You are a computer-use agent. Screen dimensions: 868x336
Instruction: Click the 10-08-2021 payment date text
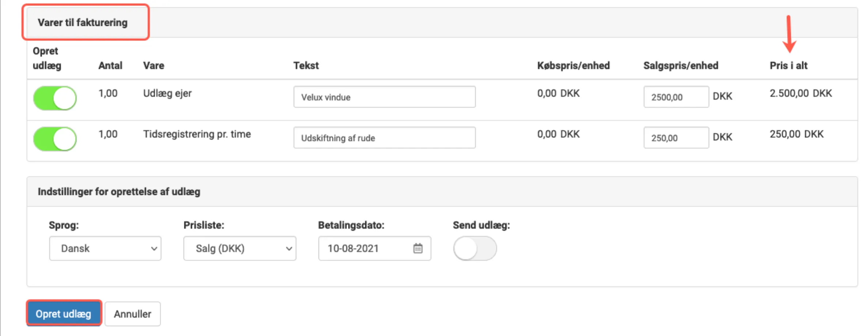coord(353,248)
